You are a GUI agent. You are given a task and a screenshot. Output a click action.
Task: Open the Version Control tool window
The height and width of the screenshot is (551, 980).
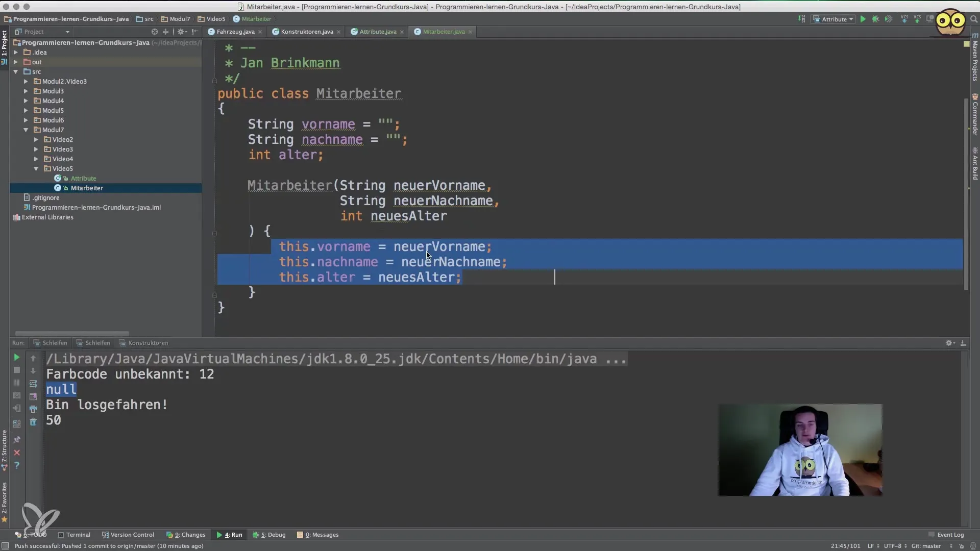tap(128, 535)
